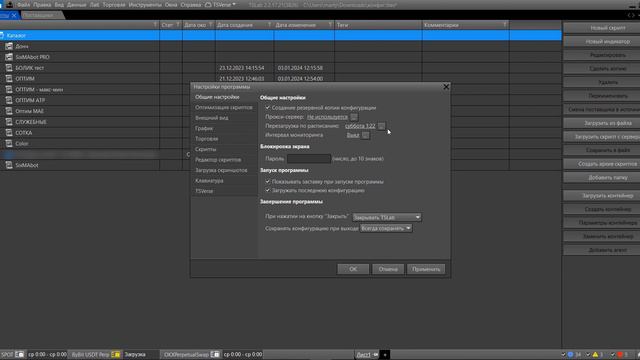The height and width of the screenshot is (360, 640).
Task: Click the filter icon in Дата изменения column
Action: 330,25
